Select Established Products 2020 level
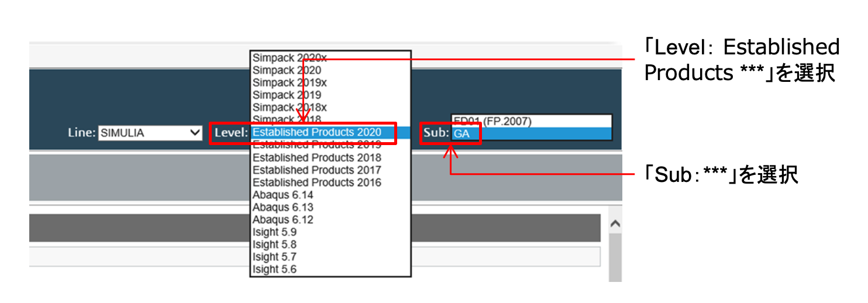Screen dimensions: 868x303 coord(330,132)
